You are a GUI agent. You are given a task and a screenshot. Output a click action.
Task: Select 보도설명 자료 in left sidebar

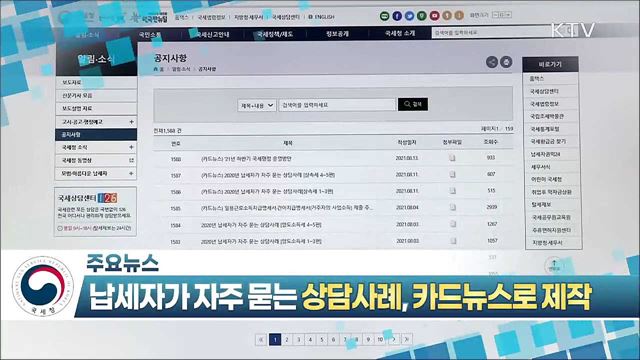pyautogui.click(x=96, y=109)
